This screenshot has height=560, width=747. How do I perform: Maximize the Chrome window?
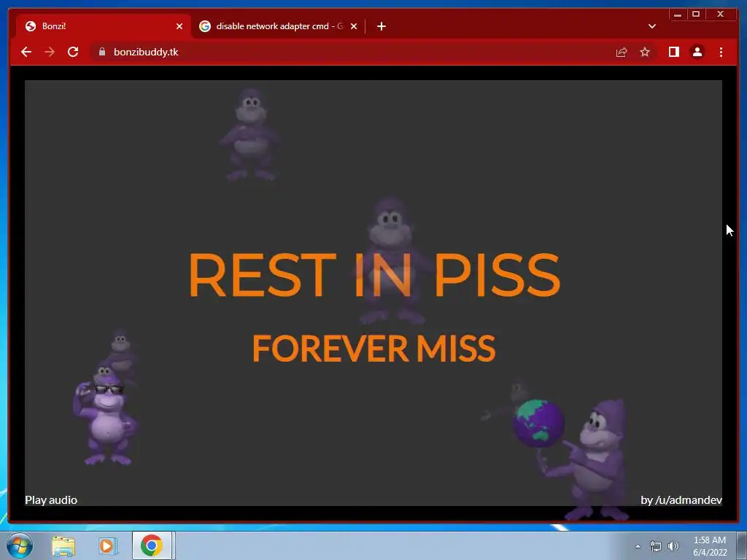pos(695,15)
